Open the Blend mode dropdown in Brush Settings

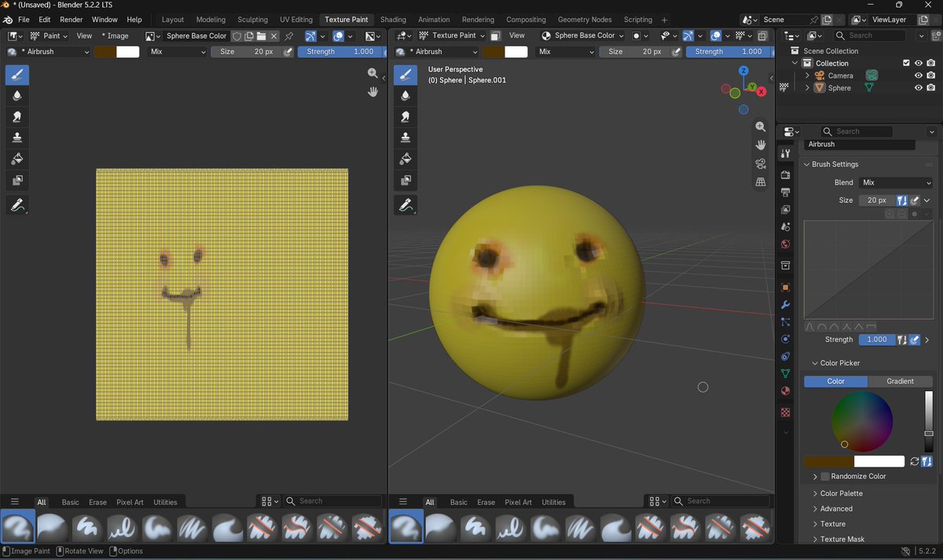896,182
